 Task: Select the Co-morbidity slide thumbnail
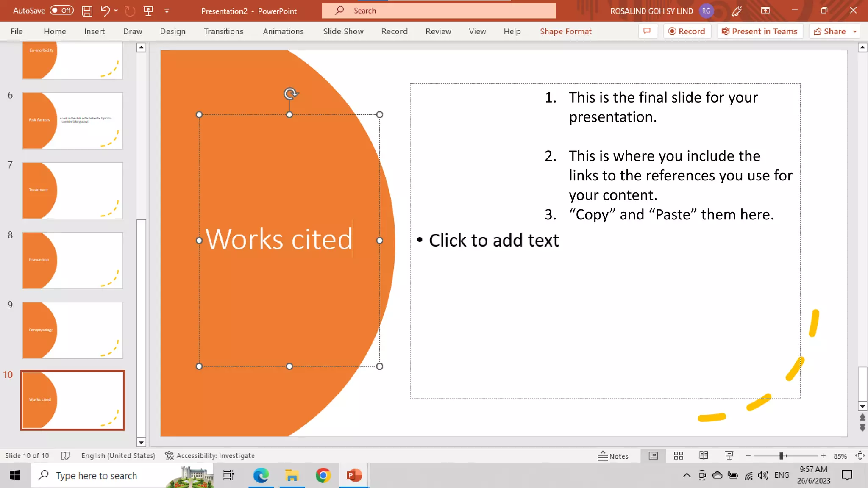click(72, 60)
